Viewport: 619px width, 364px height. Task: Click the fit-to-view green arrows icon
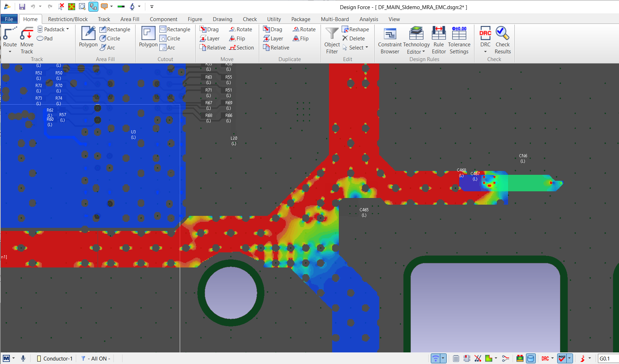(72, 7)
